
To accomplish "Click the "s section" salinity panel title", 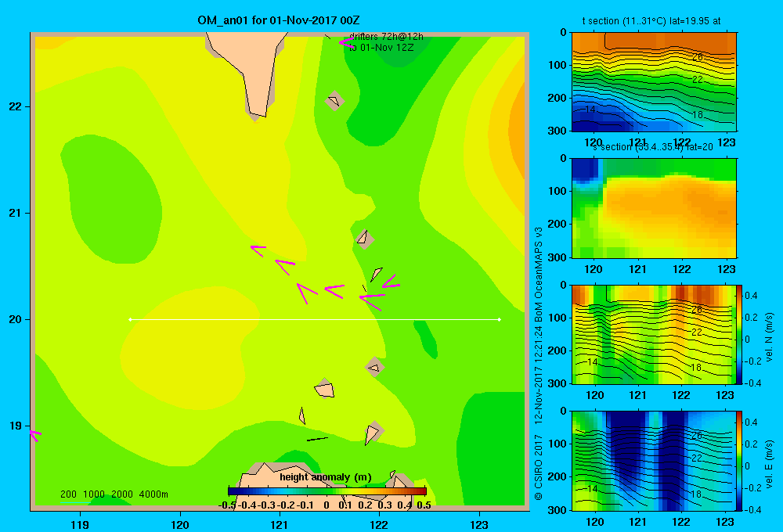I will pos(652,147).
